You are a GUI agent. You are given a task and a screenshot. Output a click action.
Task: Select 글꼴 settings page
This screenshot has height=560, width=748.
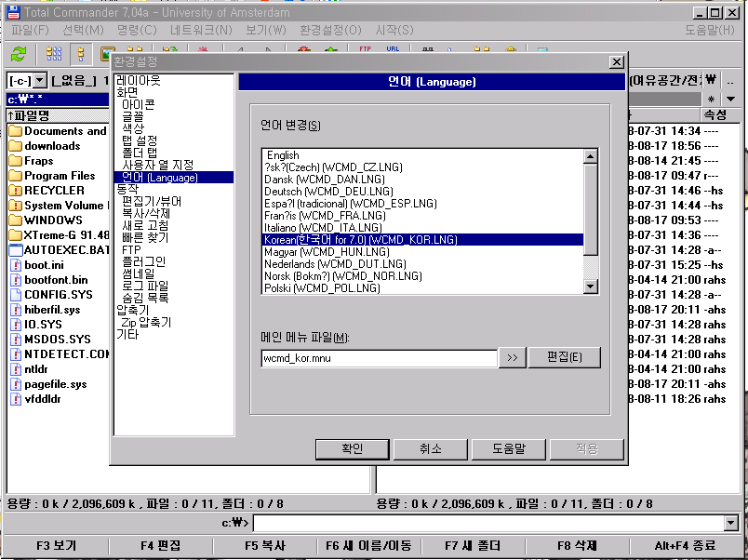tap(133, 116)
